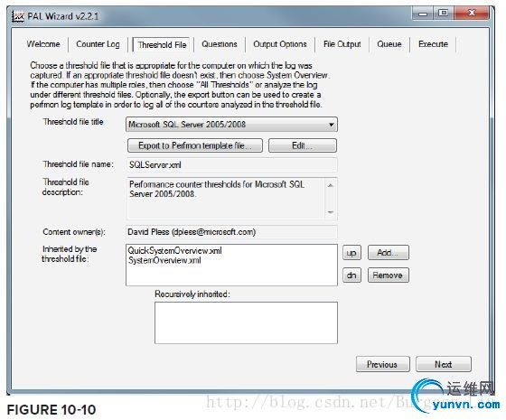Move selected file with the dn button
Viewport: 506px width, 420px height.
pos(351,275)
